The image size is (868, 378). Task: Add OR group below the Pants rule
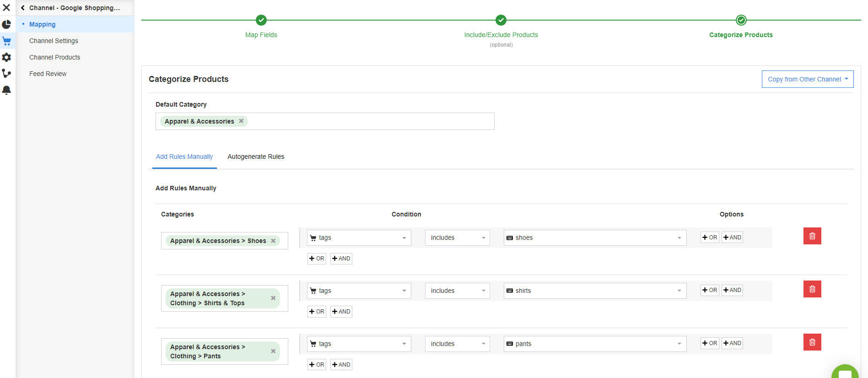317,365
